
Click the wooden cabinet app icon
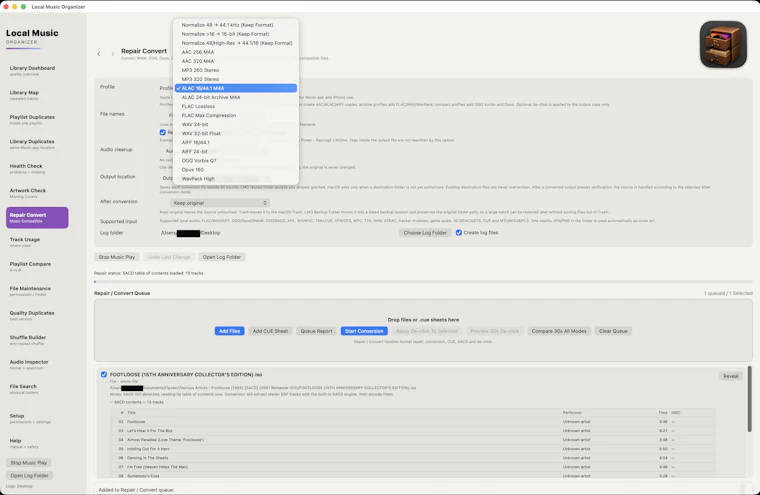coord(723,44)
